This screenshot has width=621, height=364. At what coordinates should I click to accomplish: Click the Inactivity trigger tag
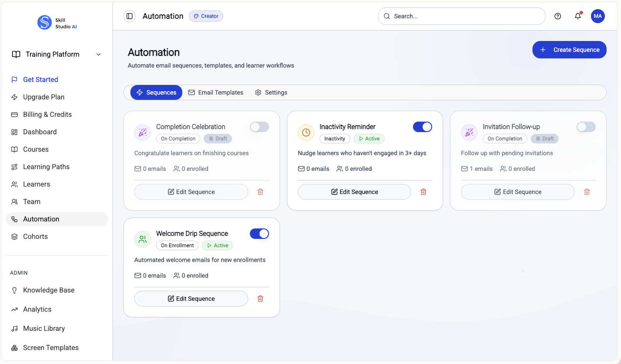[334, 139]
